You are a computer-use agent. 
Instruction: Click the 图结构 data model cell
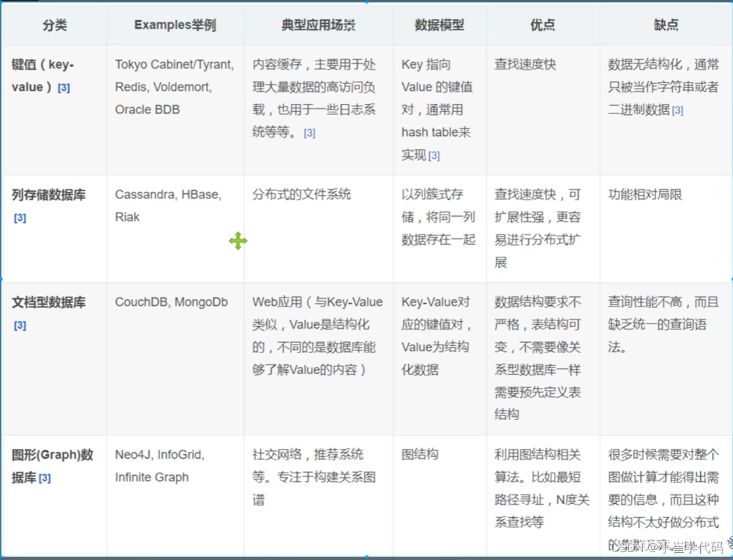pos(421,454)
